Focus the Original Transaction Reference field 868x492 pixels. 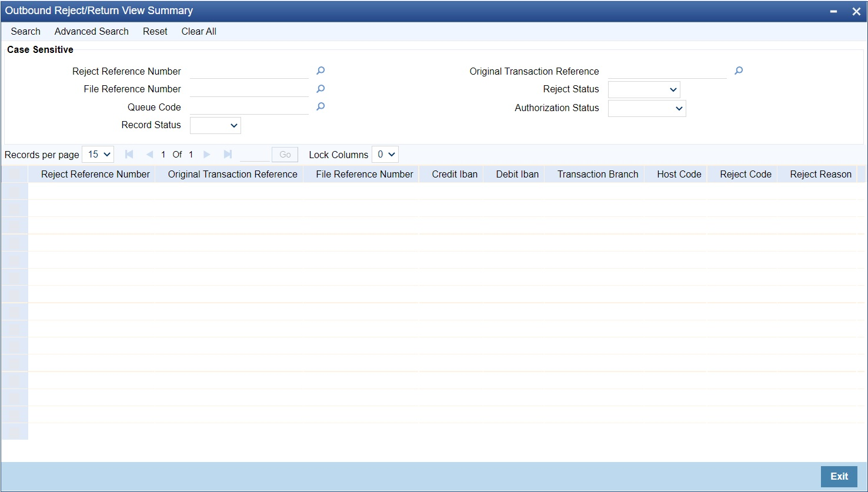(667, 71)
